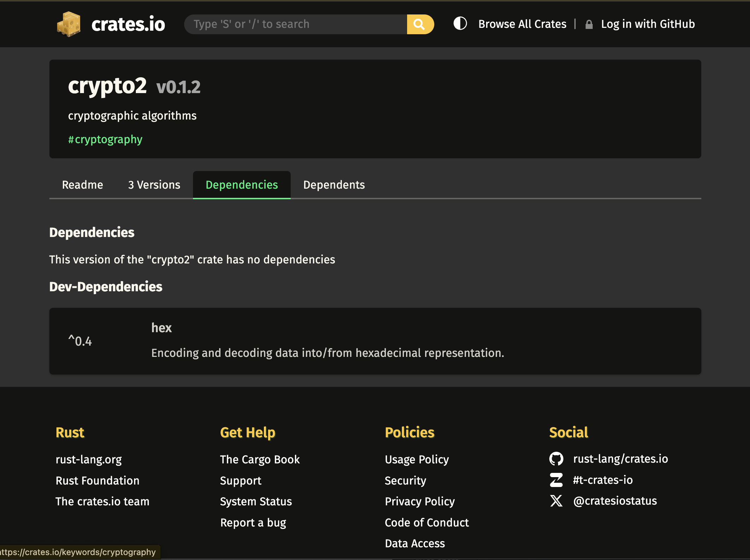Open the Code of Conduct link
The width and height of the screenshot is (750, 560).
pos(427,523)
